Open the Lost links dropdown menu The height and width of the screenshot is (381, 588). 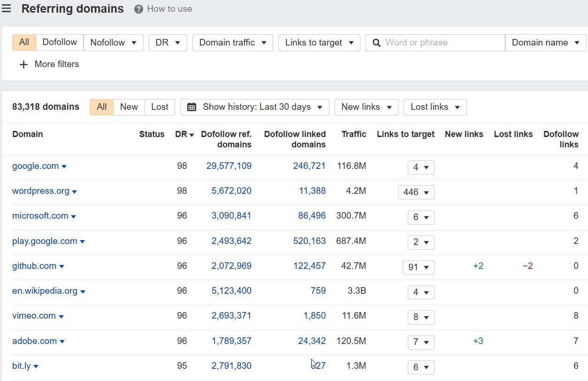pyautogui.click(x=435, y=107)
